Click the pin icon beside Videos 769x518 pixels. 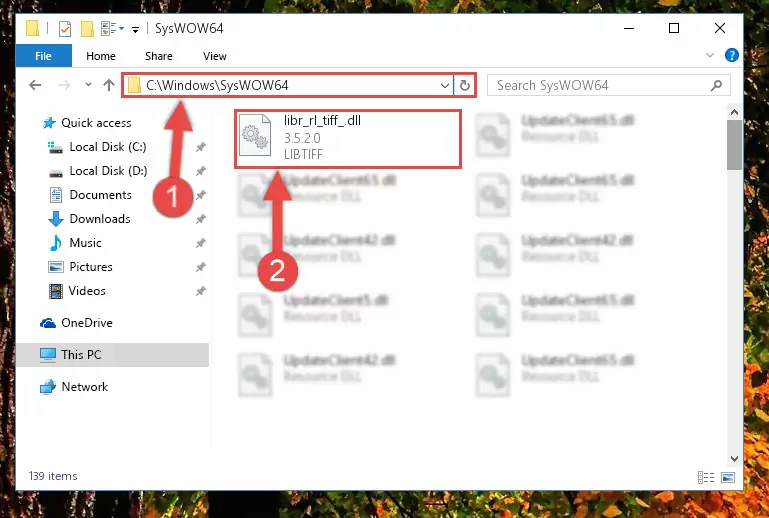pyautogui.click(x=201, y=291)
